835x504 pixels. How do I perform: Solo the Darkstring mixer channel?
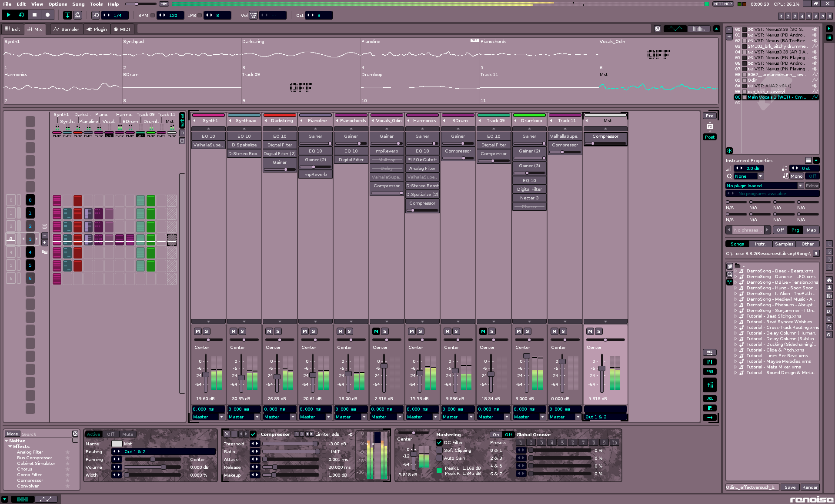(x=278, y=331)
